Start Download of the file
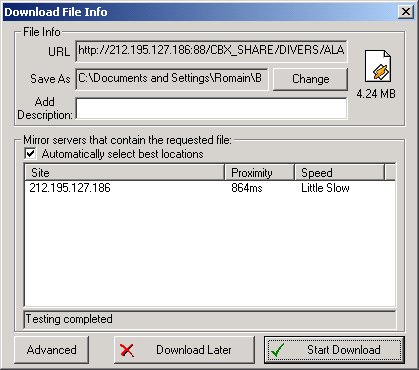Viewport: 419px width, 370px height. pyautogui.click(x=334, y=350)
